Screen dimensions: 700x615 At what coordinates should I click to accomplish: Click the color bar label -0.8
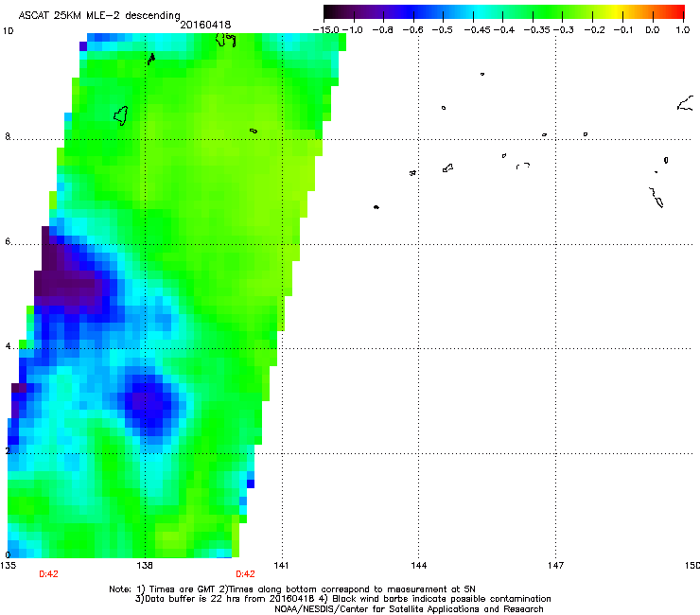click(382, 30)
